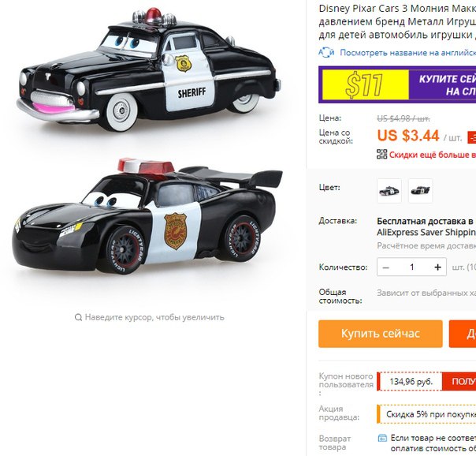
Task: Select the Sheriff car color thumbnail
Action: [389, 191]
